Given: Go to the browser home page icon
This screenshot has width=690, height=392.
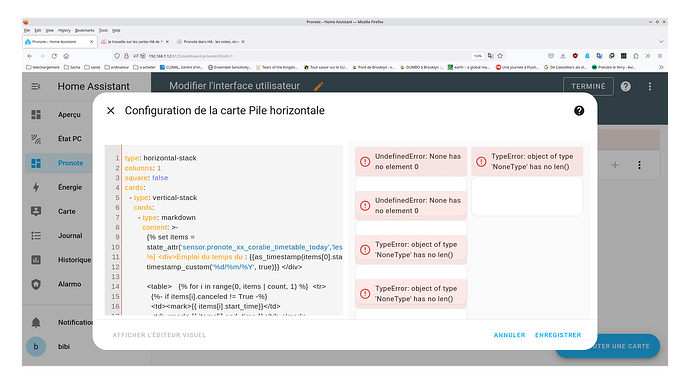Looking at the screenshot, I should coord(66,56).
